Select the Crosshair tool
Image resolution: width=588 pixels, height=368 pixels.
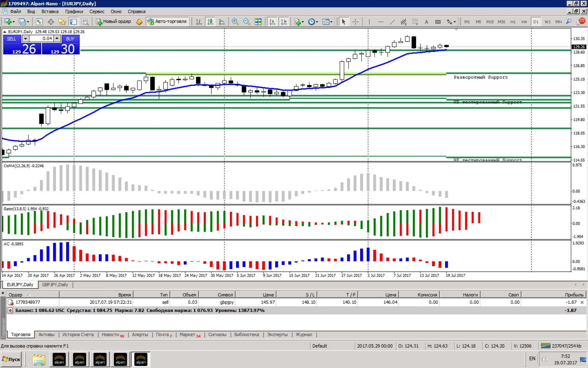[355, 21]
